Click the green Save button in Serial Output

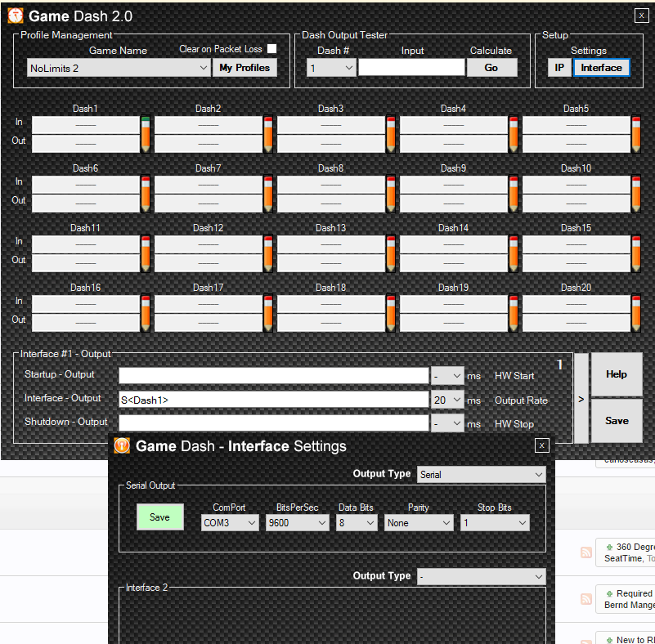[x=160, y=517]
